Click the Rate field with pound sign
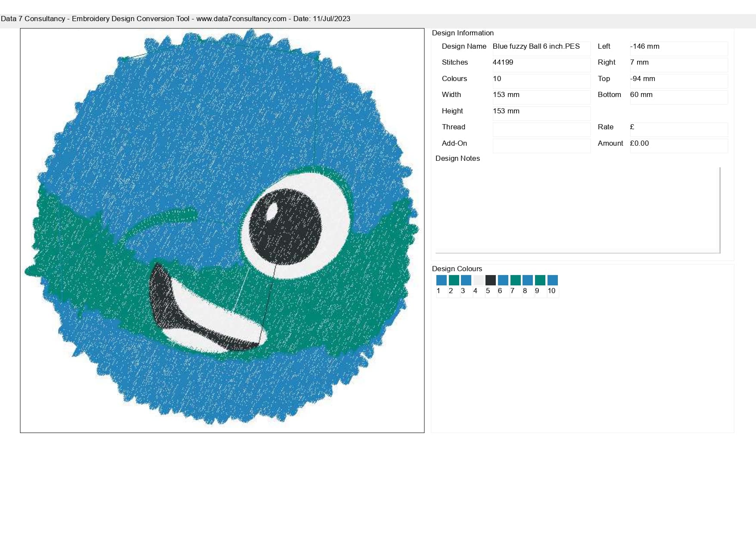The height and width of the screenshot is (535, 756). (x=678, y=129)
